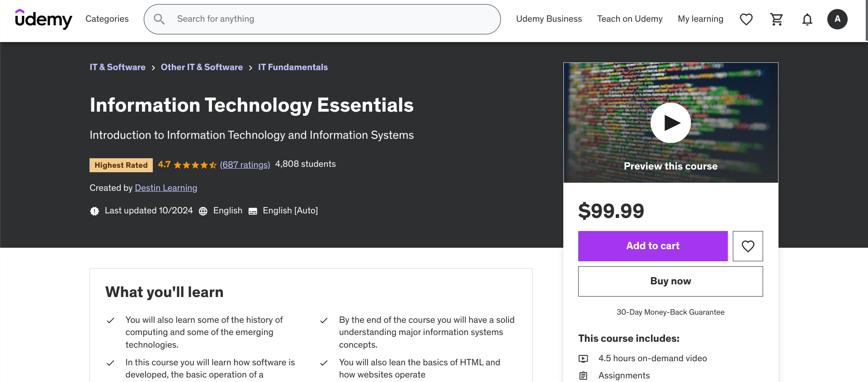
Task: Open the shopping cart
Action: [776, 19]
